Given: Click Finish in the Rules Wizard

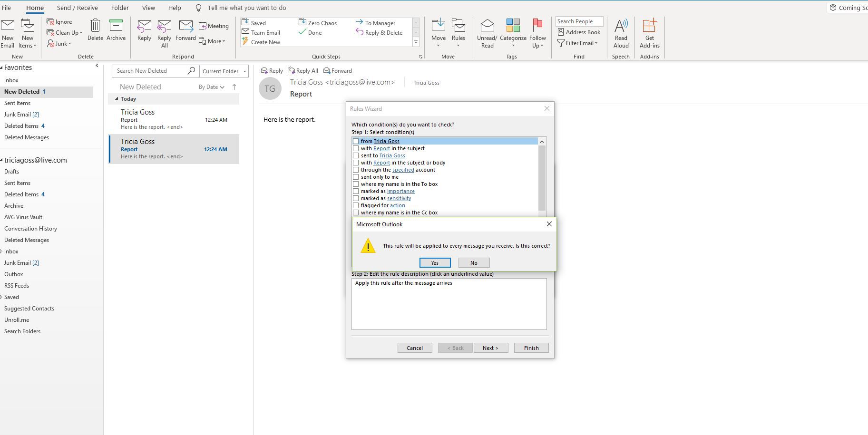Looking at the screenshot, I should (531, 348).
